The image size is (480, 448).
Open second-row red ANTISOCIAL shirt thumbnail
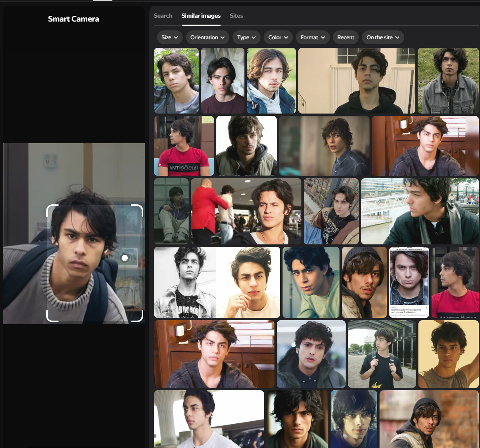click(184, 146)
